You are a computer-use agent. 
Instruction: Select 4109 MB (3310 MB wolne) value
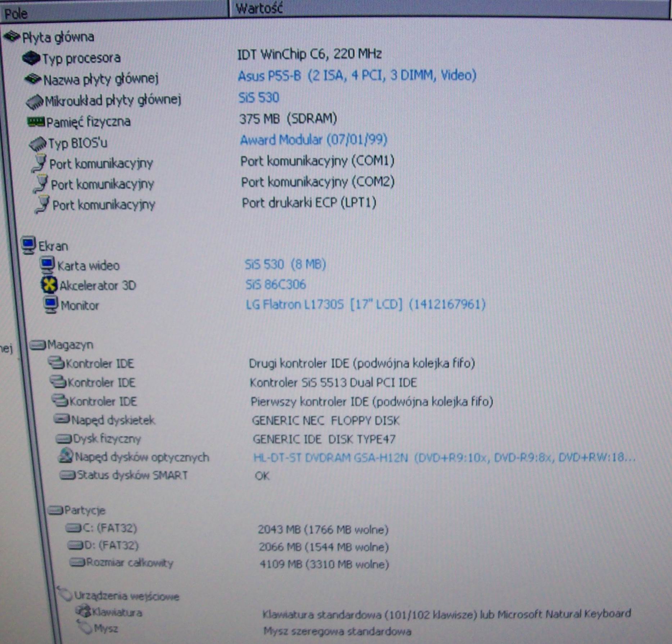324,564
